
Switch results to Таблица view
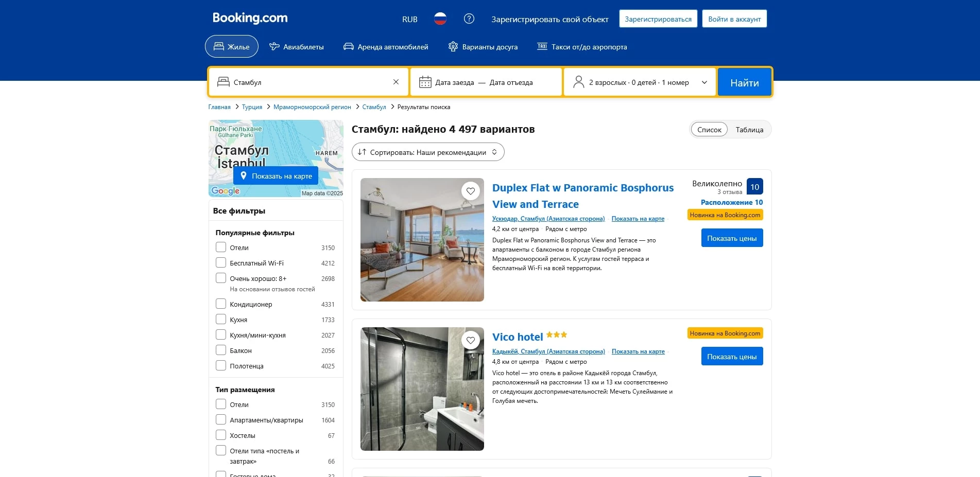click(x=750, y=129)
